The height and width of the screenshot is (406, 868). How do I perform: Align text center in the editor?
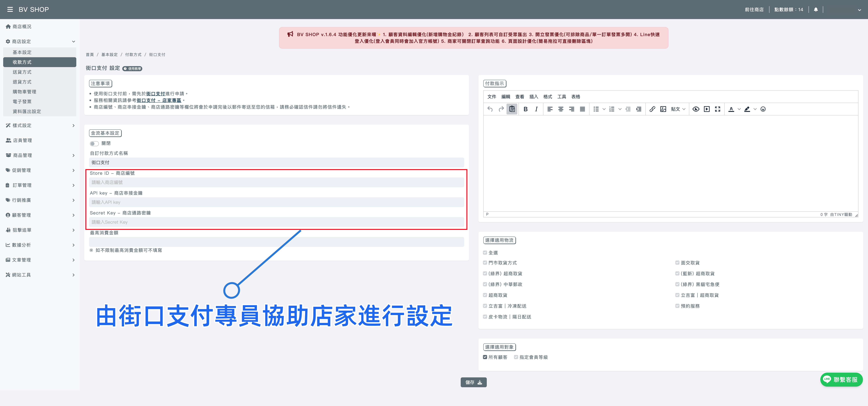pos(561,109)
